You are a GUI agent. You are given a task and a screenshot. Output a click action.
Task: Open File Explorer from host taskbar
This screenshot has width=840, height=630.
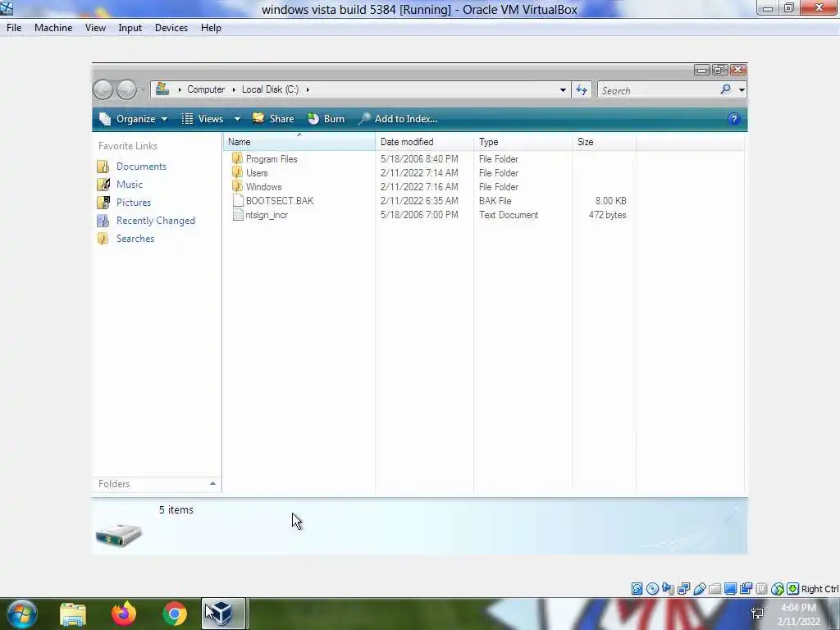coord(73,614)
